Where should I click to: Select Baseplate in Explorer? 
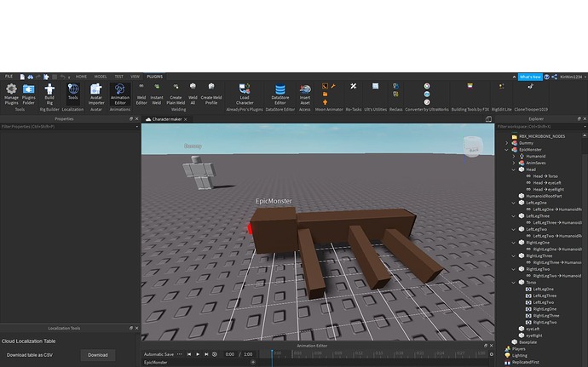tap(527, 342)
